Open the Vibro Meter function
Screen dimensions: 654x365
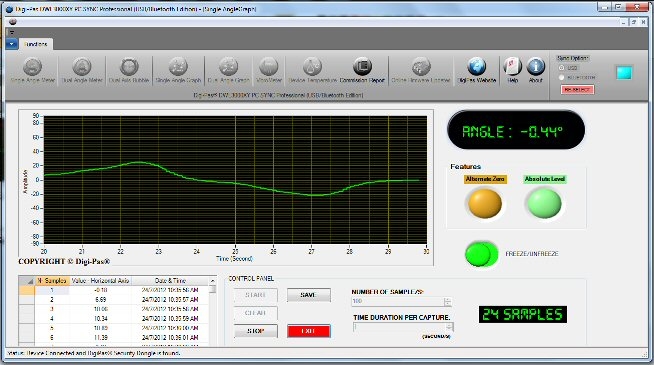click(269, 70)
